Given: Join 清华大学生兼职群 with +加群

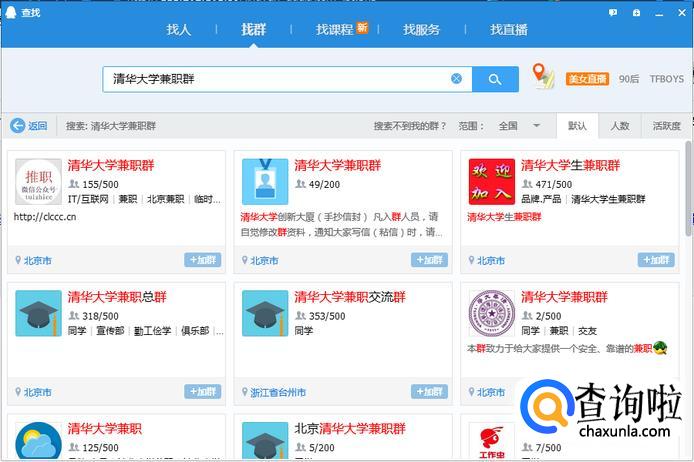Looking at the screenshot, I should coord(656,260).
